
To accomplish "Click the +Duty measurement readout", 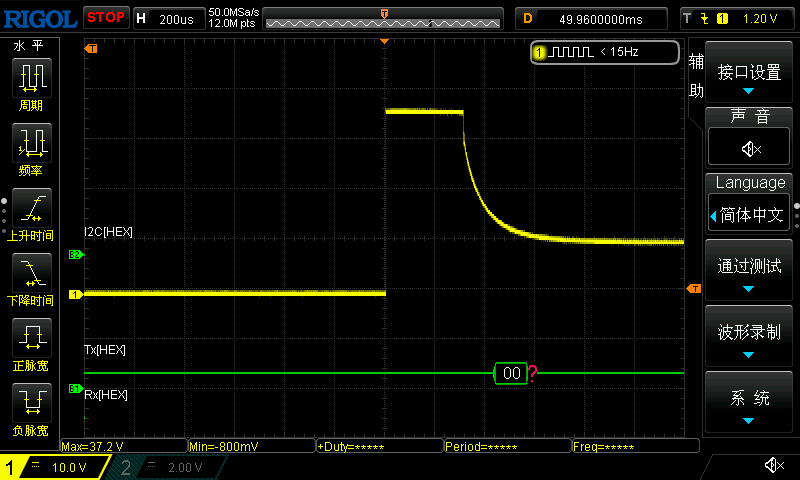I will [x=380, y=446].
